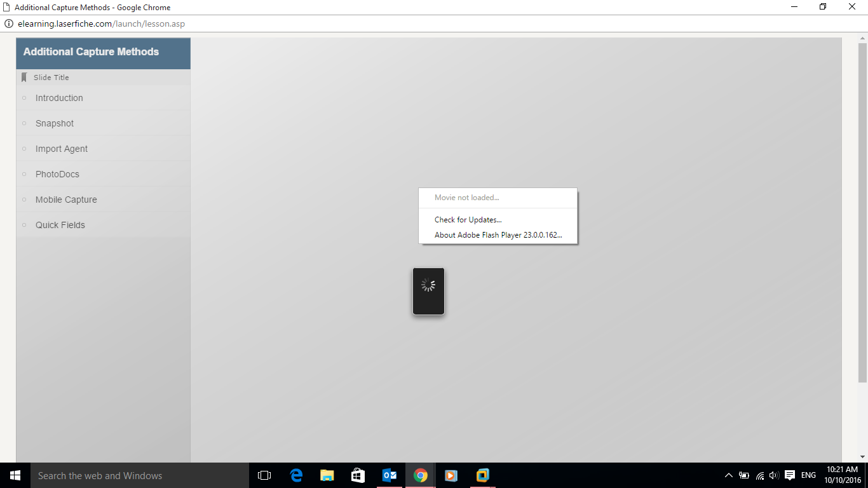Click the volume speaker tray icon
This screenshot has height=488, width=868.
[774, 475]
